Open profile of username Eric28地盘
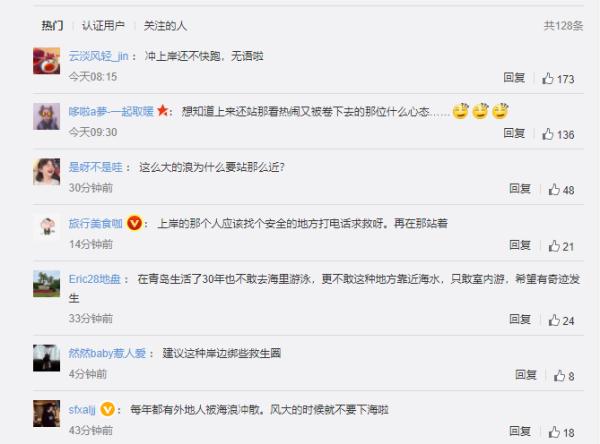 [95, 279]
